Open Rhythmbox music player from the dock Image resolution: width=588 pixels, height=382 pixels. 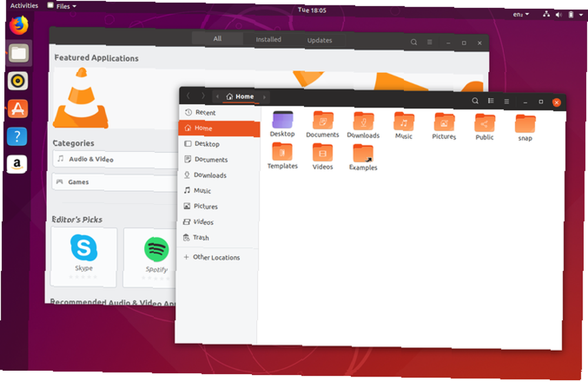point(18,81)
